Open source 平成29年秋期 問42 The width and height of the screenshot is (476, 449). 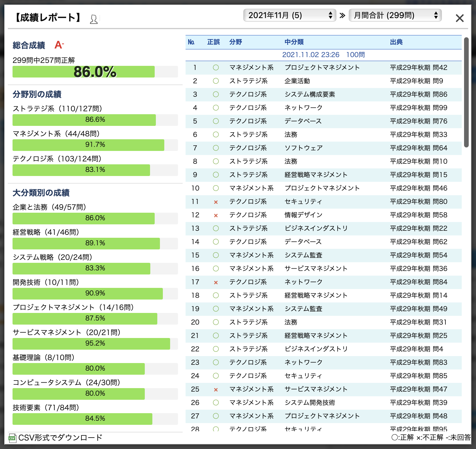click(x=419, y=68)
